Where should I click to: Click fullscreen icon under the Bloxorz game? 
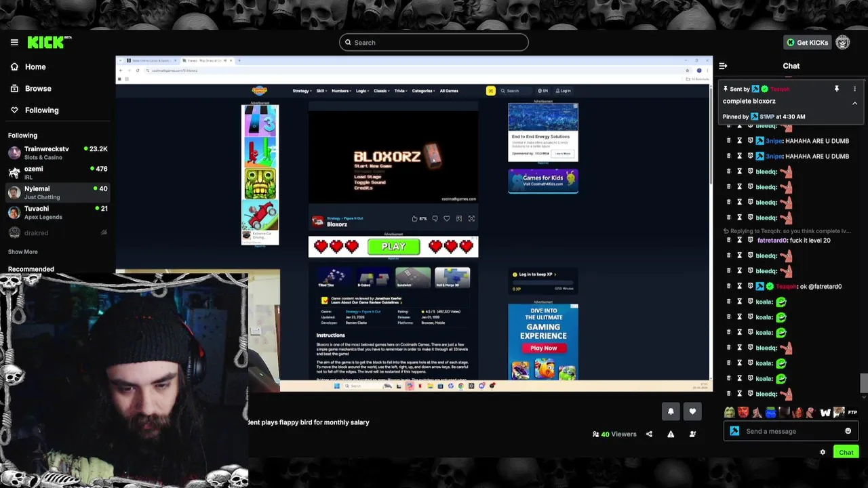pyautogui.click(x=471, y=218)
